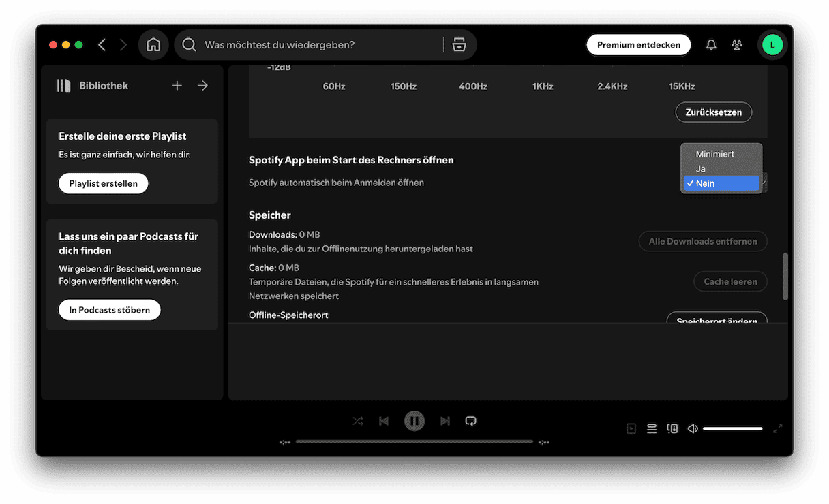Open the Friends activity icon
This screenshot has width=829, height=504.
737,45
